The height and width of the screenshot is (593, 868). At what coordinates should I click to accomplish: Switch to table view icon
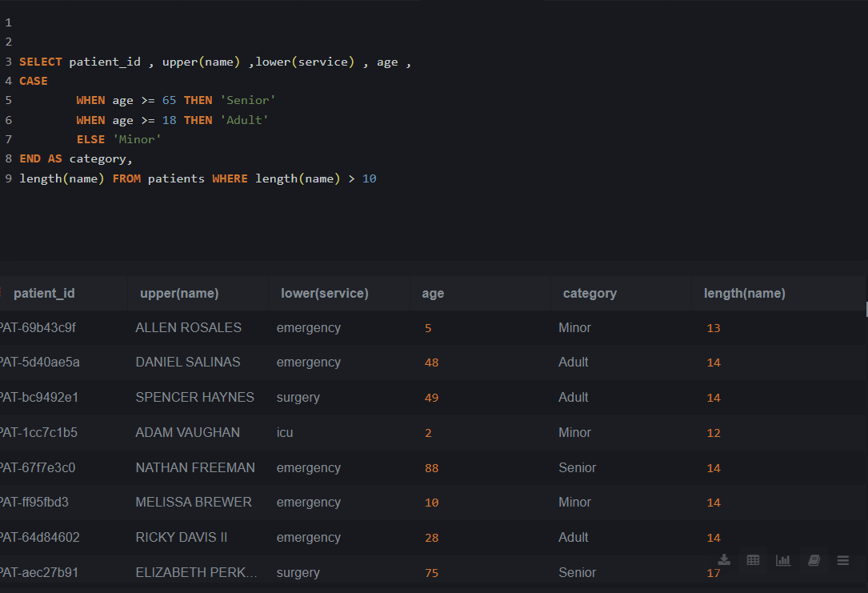click(753, 560)
